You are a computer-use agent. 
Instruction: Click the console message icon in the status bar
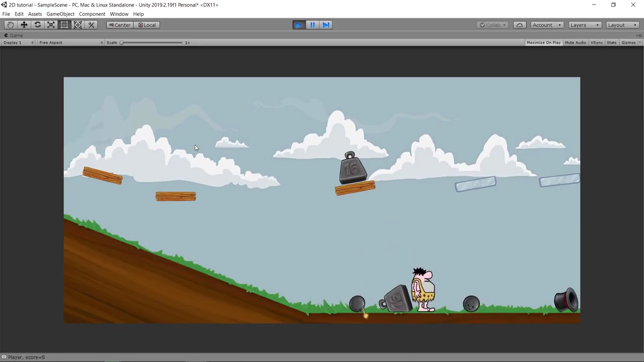click(4, 357)
